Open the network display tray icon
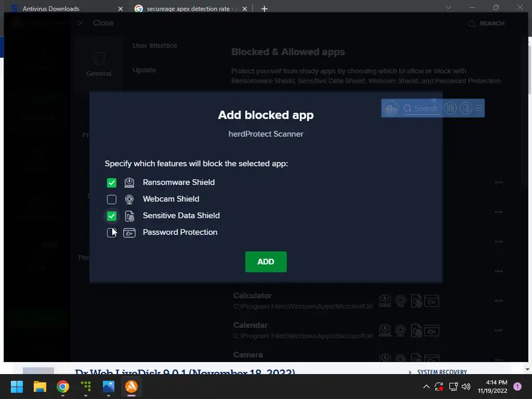 pyautogui.click(x=453, y=387)
